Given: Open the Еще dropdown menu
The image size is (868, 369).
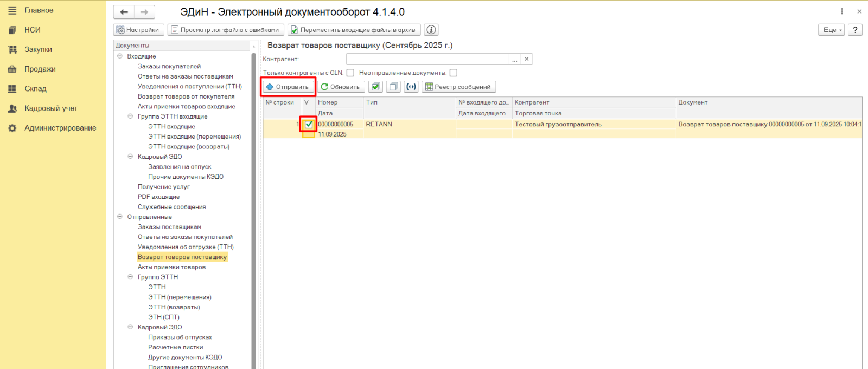Looking at the screenshot, I should [x=831, y=30].
